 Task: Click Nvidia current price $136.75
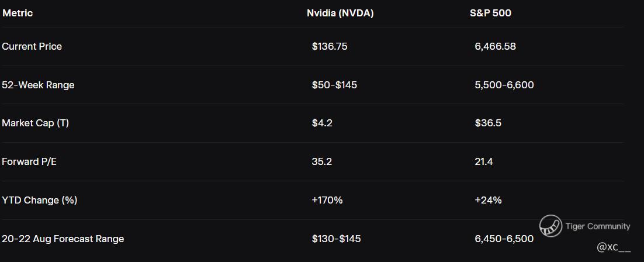[330, 46]
